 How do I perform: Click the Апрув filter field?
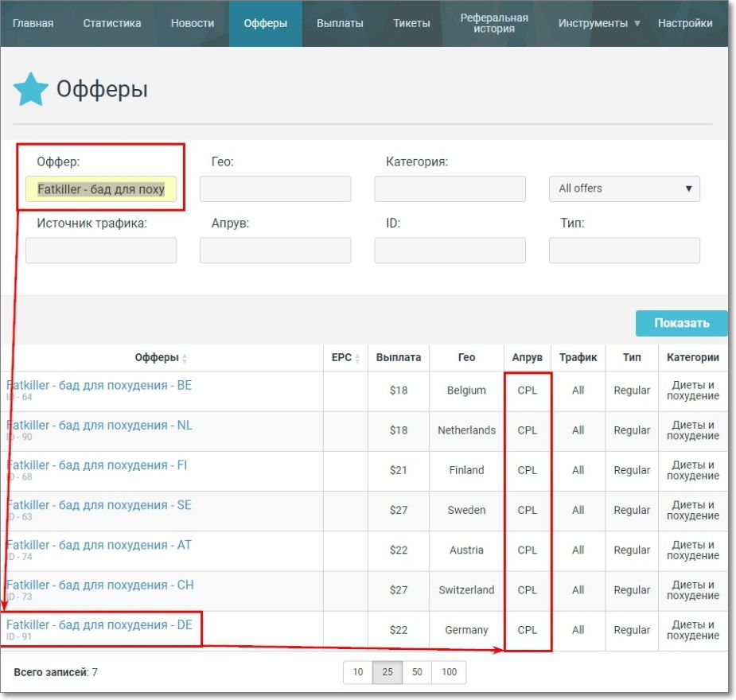tap(275, 250)
